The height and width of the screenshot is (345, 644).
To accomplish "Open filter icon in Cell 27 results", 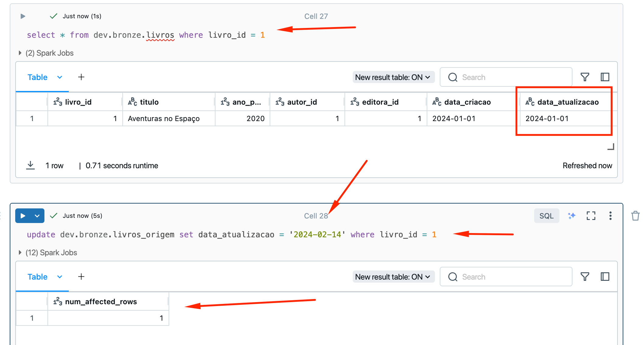I will pos(585,77).
